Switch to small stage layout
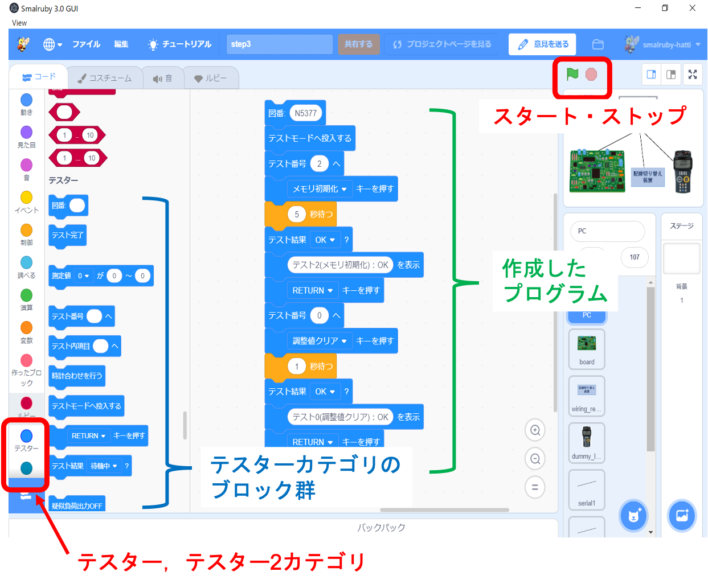 (652, 75)
